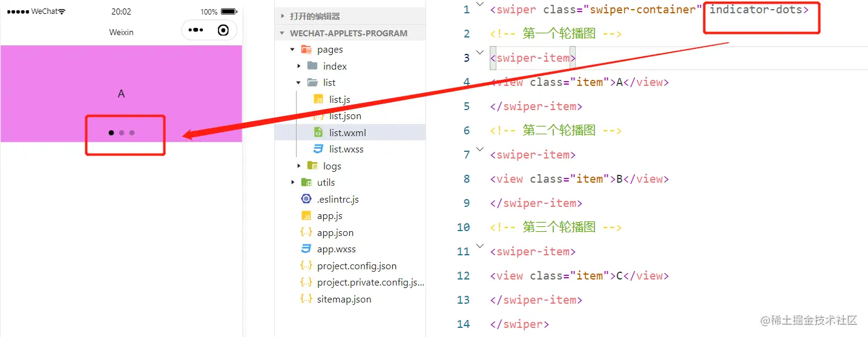The image size is (868, 337).
Task: Select the second swiper indicator dot
Action: coord(122,133)
